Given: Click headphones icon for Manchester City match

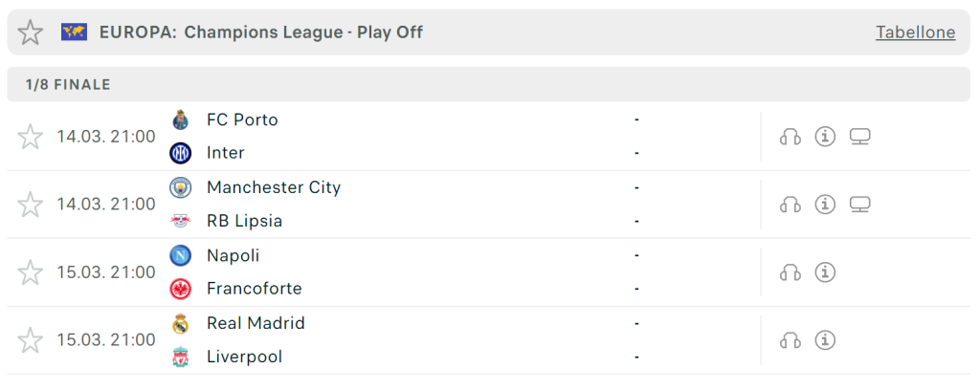Looking at the screenshot, I should coord(790,205).
